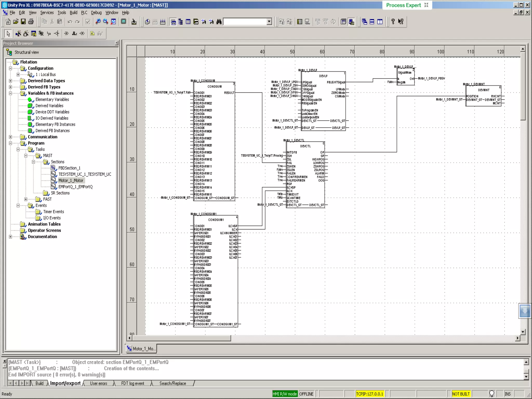Collapse the Program folder tree node
This screenshot has width=532, height=399.
[10, 143]
